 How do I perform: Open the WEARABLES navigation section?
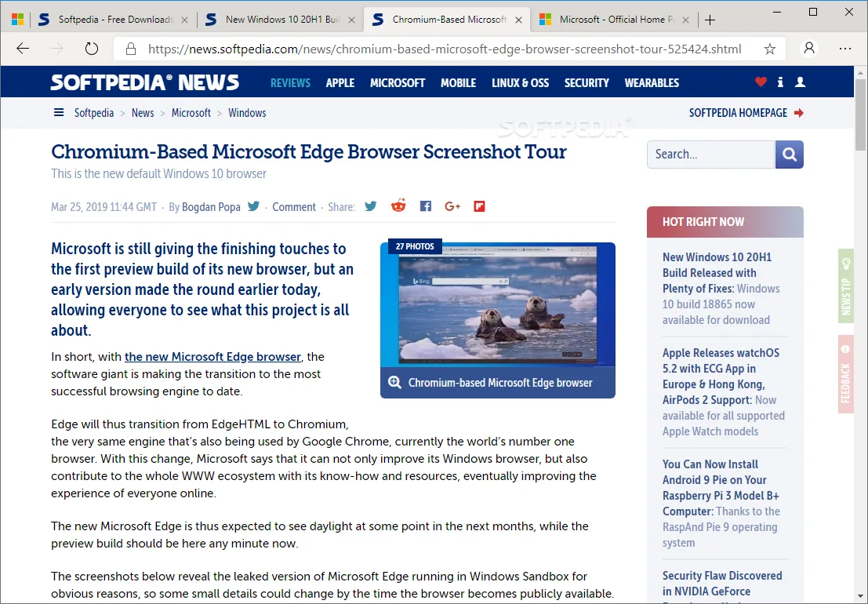652,82
